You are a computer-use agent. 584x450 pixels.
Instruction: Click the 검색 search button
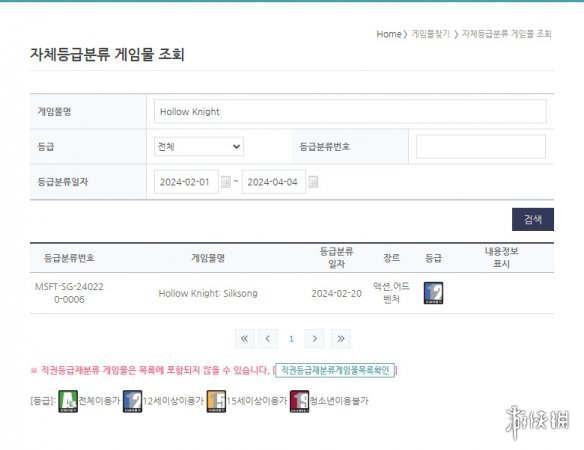533,219
